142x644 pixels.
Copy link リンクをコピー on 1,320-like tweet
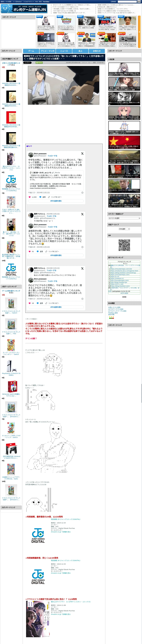pos(55,197)
